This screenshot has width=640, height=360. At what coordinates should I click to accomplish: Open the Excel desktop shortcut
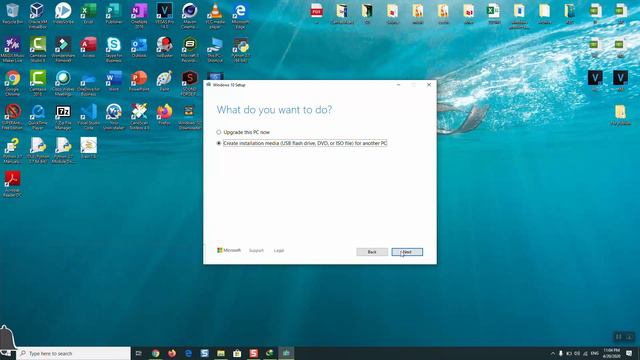88,13
